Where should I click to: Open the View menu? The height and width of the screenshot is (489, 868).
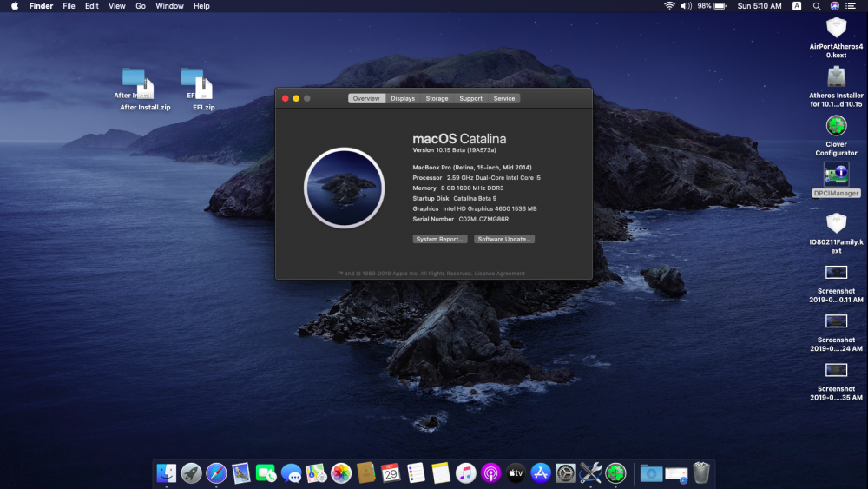tap(117, 6)
